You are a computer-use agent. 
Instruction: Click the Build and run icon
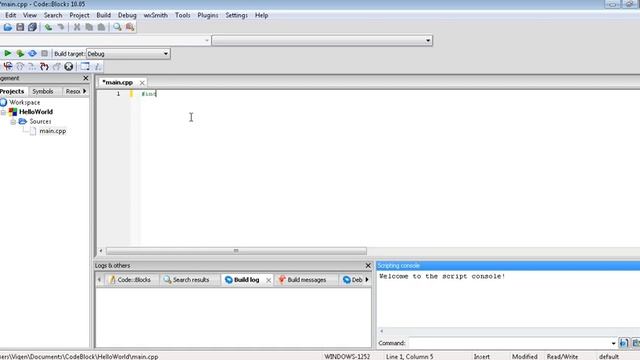tap(20, 53)
